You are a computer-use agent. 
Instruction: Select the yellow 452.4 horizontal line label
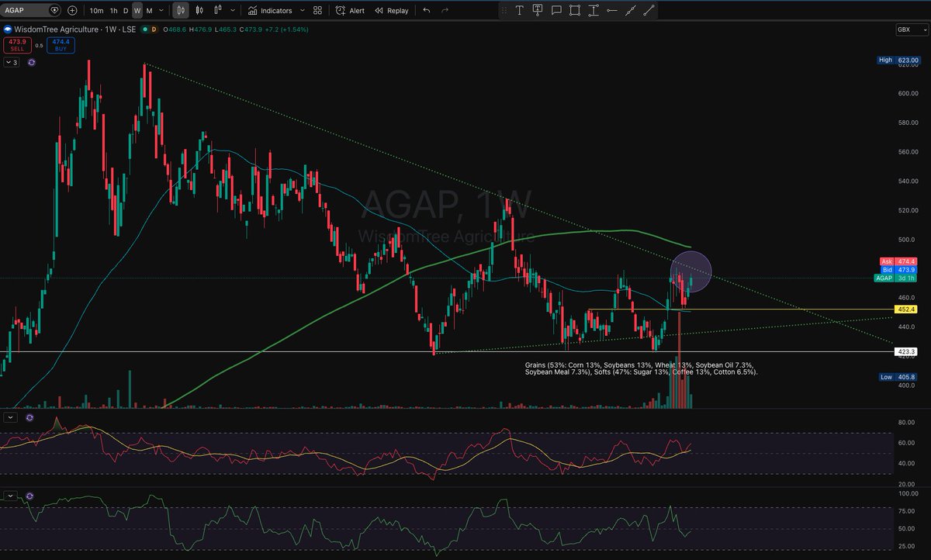tap(907, 309)
